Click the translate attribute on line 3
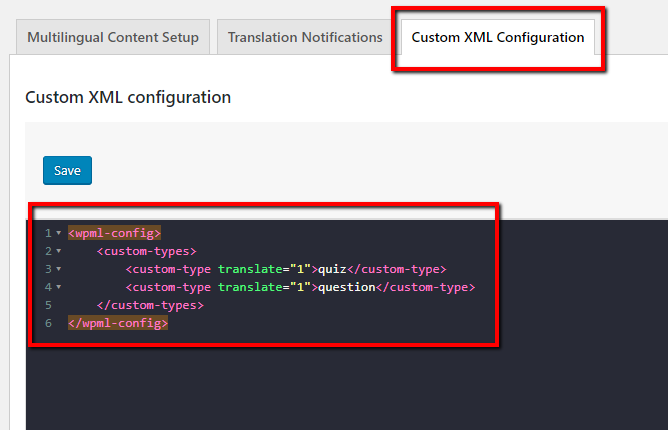 249,269
